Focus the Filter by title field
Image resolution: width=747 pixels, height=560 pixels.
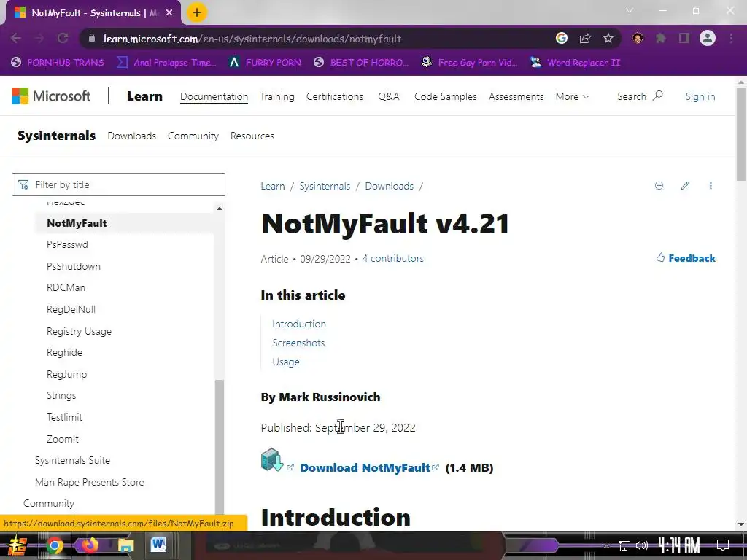pyautogui.click(x=118, y=184)
